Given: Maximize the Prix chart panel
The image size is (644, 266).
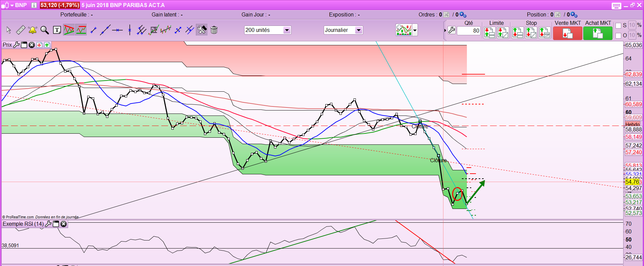Looking at the screenshot, I should (24, 45).
